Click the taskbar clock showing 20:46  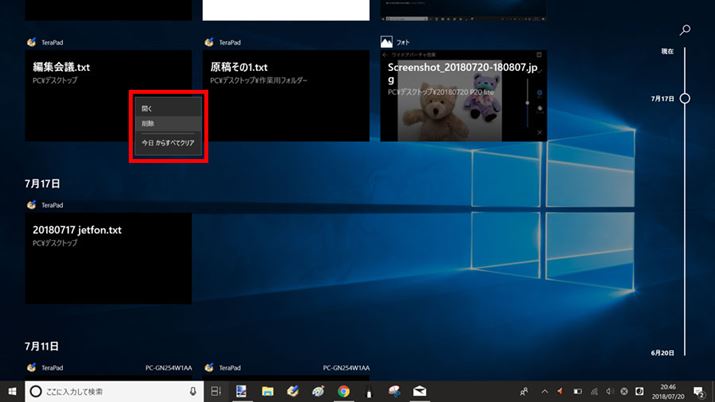[x=662, y=391]
